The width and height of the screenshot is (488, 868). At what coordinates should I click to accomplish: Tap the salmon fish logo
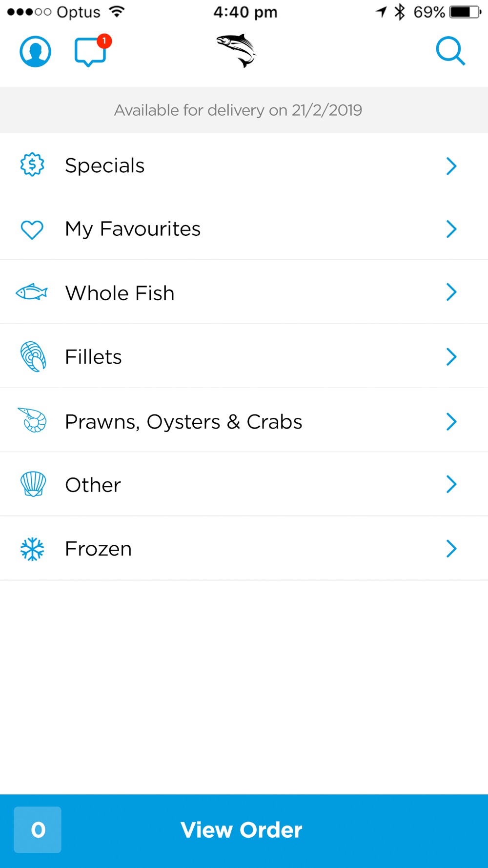(x=237, y=50)
